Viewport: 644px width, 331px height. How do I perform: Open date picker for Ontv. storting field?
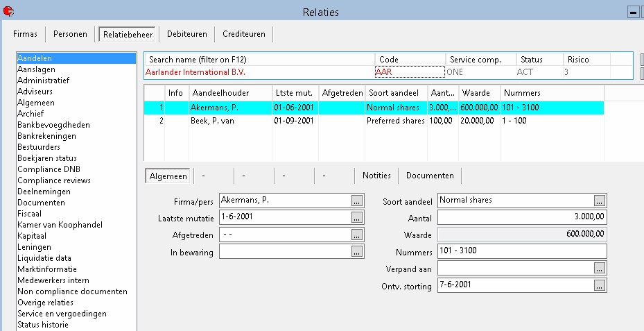pos(599,285)
